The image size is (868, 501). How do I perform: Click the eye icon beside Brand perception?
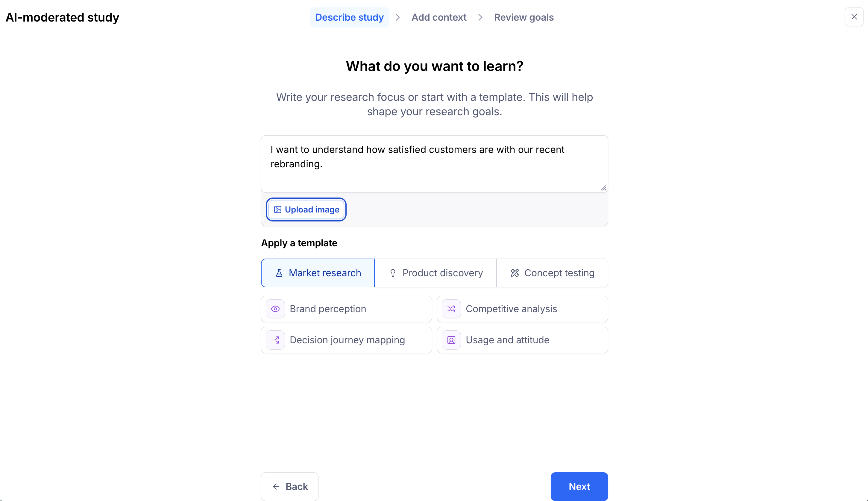tap(275, 309)
